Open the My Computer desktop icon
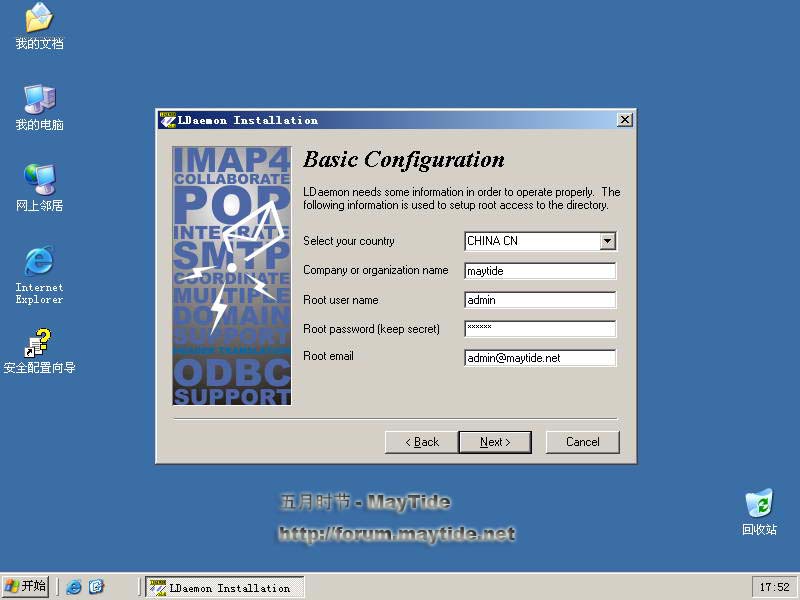 (x=39, y=101)
